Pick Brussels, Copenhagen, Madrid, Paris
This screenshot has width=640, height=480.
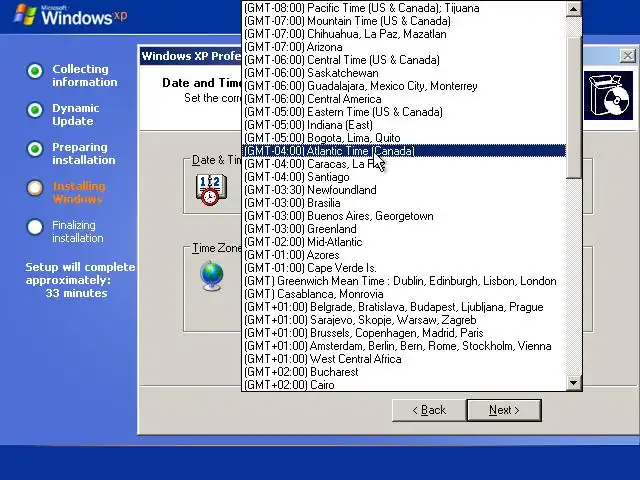(404, 333)
